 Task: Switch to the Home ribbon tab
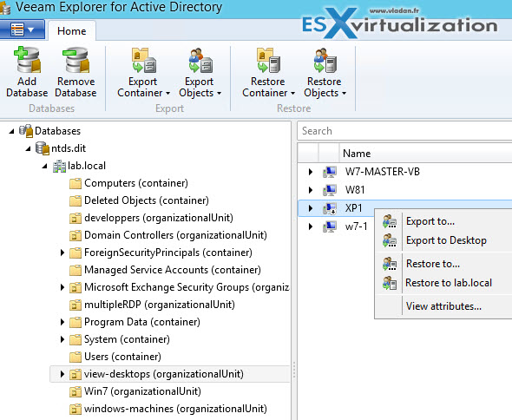point(72,30)
